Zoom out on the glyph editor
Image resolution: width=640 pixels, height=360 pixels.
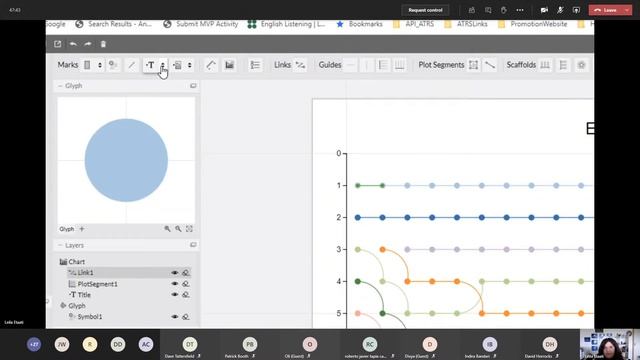[178, 229]
